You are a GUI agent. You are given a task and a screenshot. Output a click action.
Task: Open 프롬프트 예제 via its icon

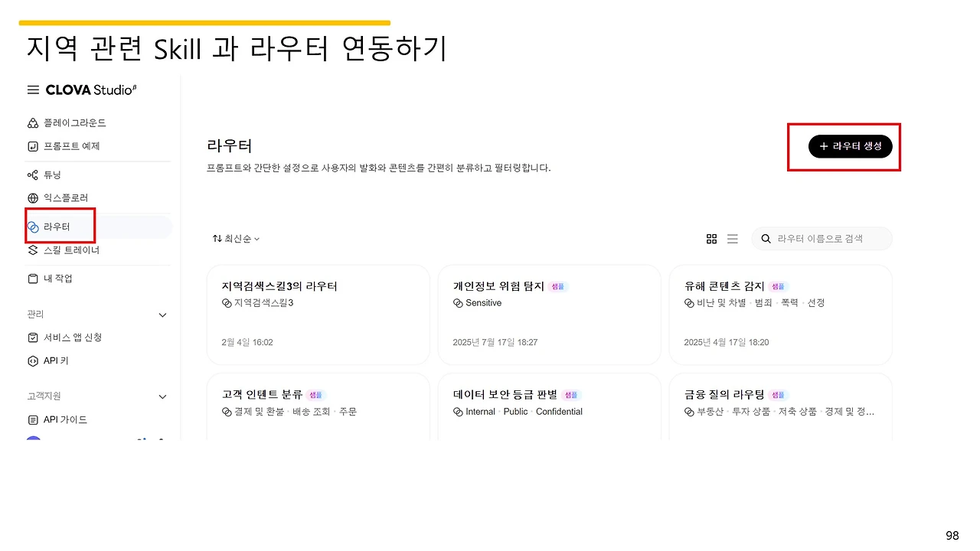click(34, 145)
